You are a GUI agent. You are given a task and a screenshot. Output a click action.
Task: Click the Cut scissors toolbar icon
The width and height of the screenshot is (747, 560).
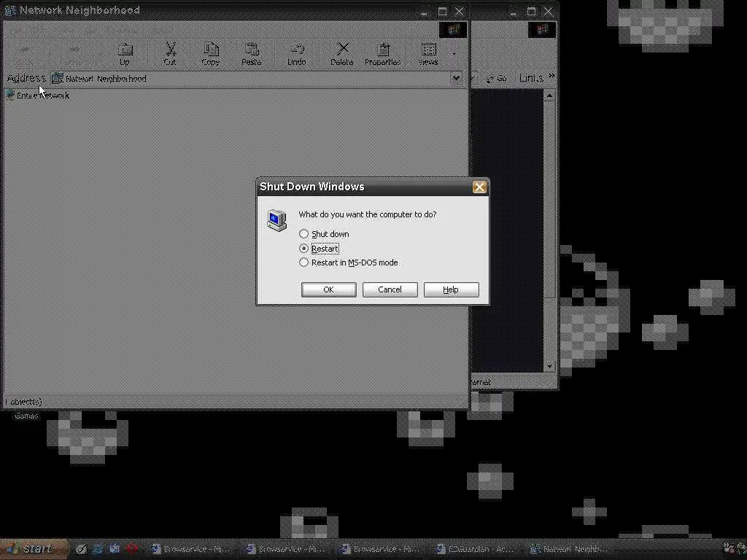(170, 54)
